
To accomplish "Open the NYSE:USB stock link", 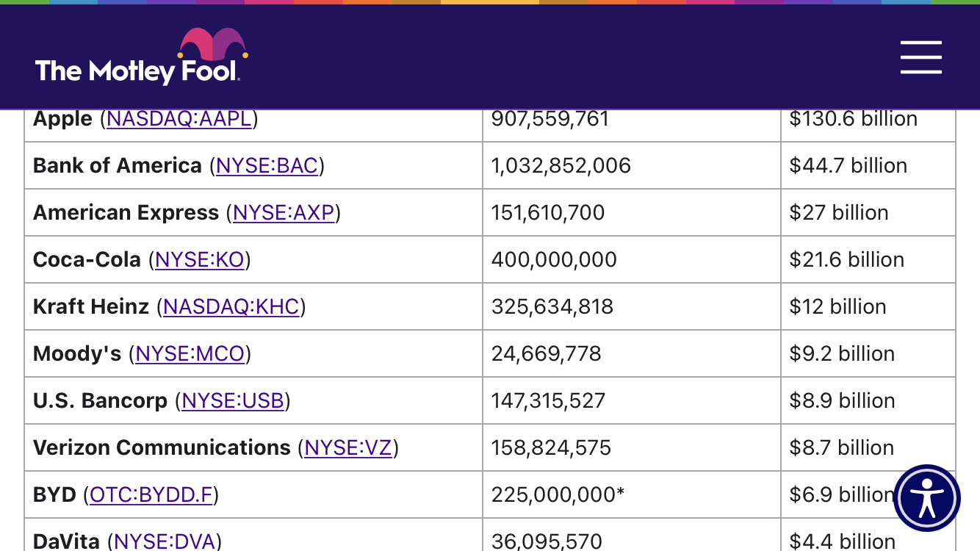I will point(232,401).
